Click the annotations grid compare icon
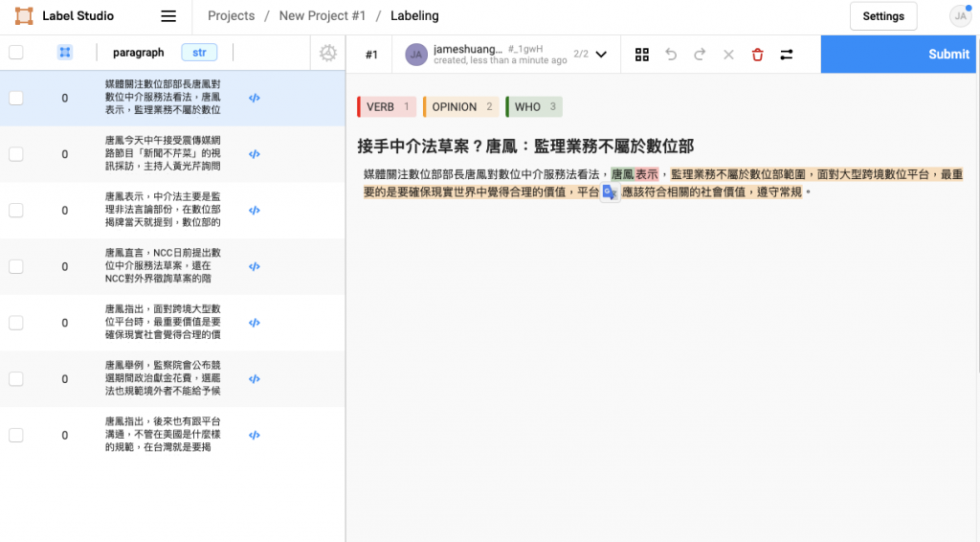Image resolution: width=980 pixels, height=542 pixels. coord(642,55)
